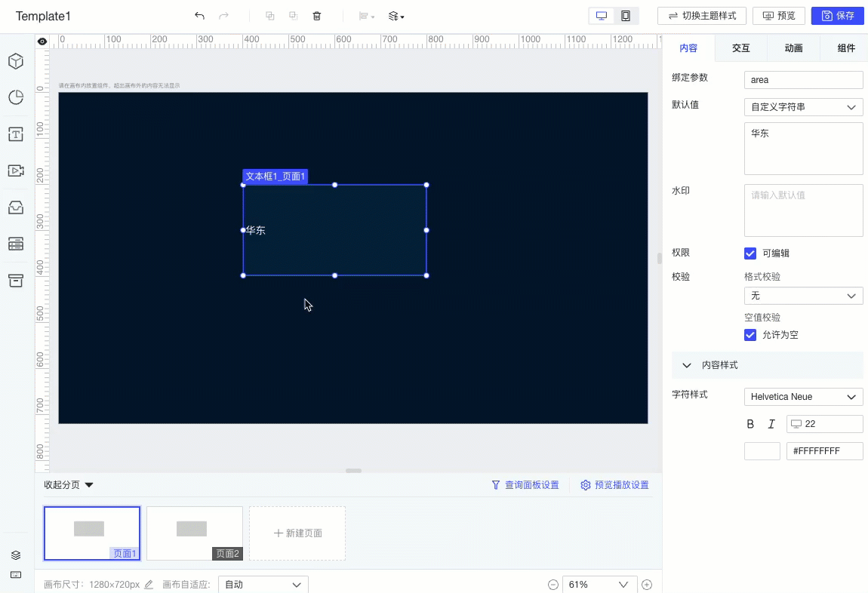Screen dimensions: 868x593
Task: Zoom out with the minus icon
Action: tap(553, 585)
